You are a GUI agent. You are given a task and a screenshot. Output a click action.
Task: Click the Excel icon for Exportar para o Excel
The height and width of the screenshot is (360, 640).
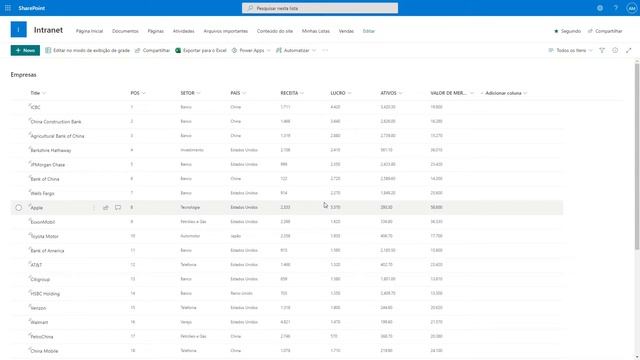tap(178, 50)
